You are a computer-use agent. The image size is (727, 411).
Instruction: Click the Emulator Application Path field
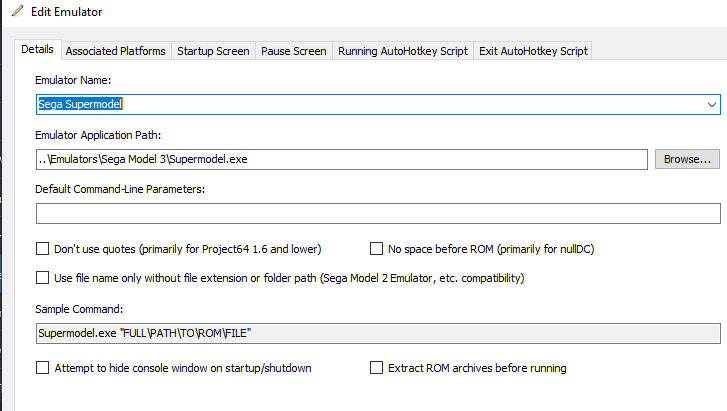342,159
